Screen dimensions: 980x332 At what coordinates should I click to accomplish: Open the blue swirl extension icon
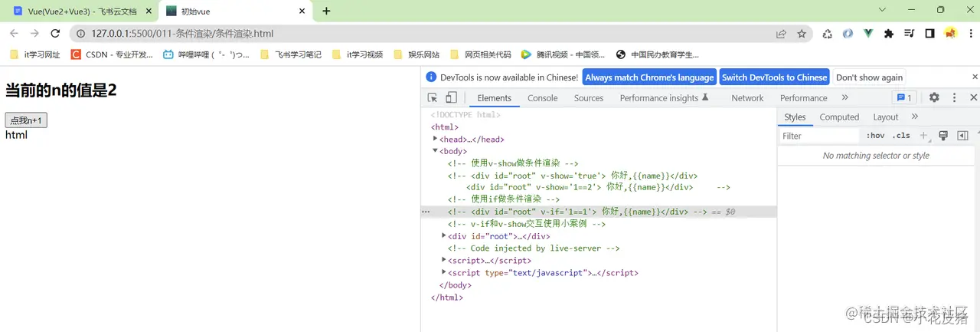[x=848, y=34]
